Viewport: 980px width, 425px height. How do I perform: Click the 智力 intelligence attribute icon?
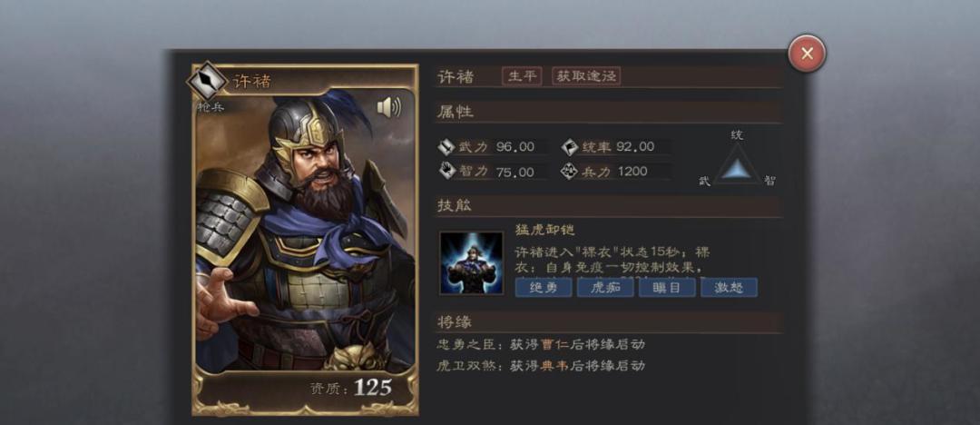446,171
